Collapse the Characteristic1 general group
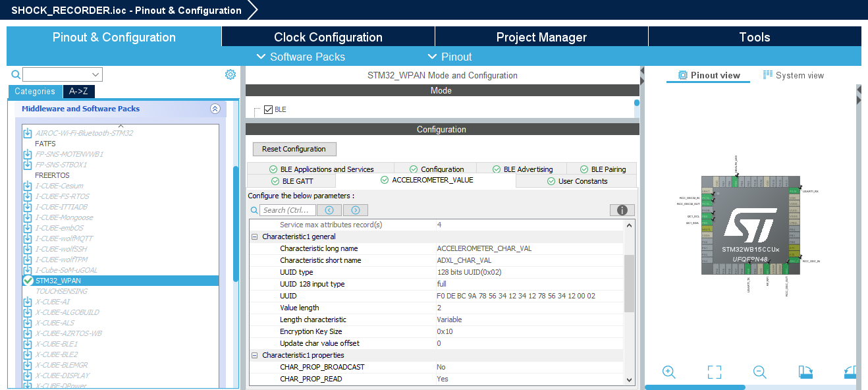868x390 pixels. pos(254,236)
